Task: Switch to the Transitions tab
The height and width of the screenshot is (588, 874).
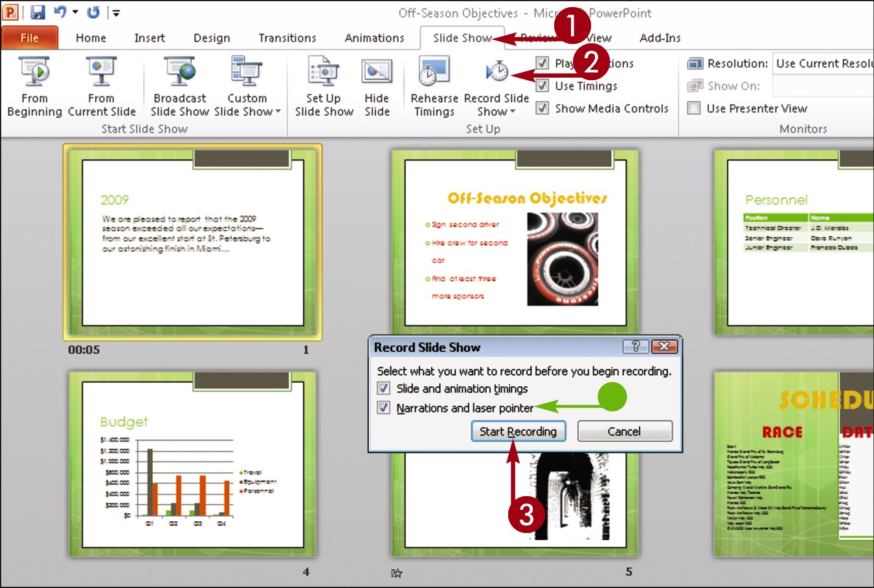Action: (287, 38)
